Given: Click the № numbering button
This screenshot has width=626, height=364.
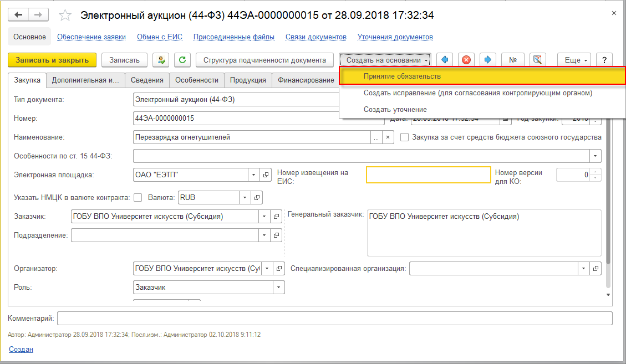Looking at the screenshot, I should [513, 60].
